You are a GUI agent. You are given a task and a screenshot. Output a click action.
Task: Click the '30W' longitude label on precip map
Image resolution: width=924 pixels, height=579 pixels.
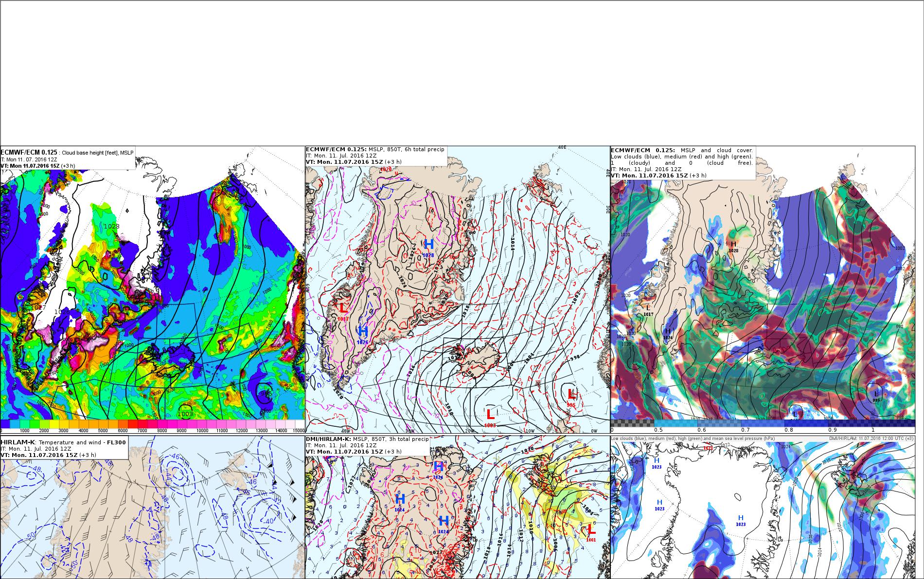point(409,431)
